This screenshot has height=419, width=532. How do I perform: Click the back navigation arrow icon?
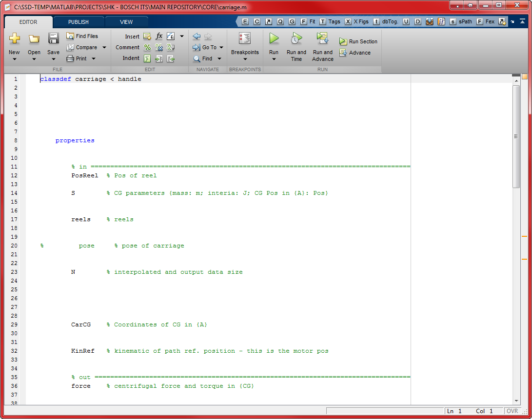197,36
